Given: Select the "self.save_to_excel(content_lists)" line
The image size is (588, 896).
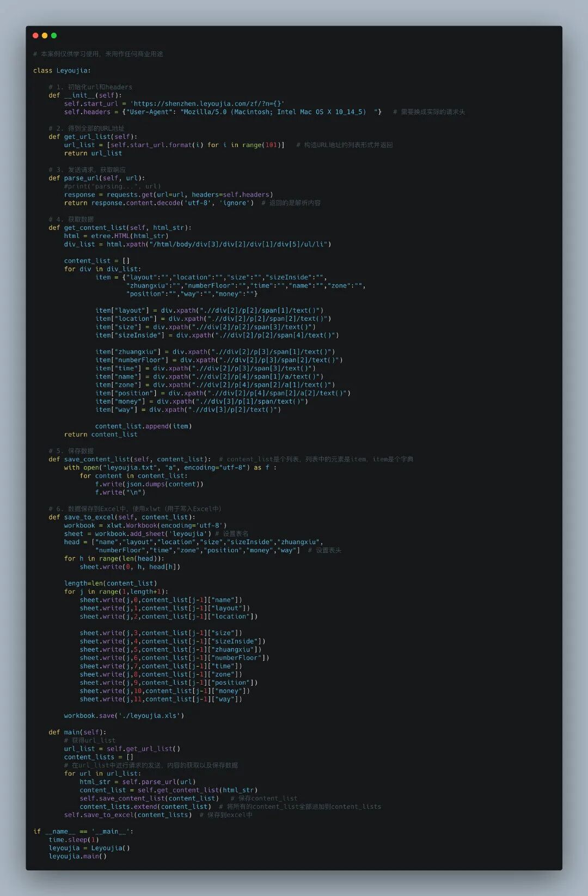Looking at the screenshot, I should (158, 815).
